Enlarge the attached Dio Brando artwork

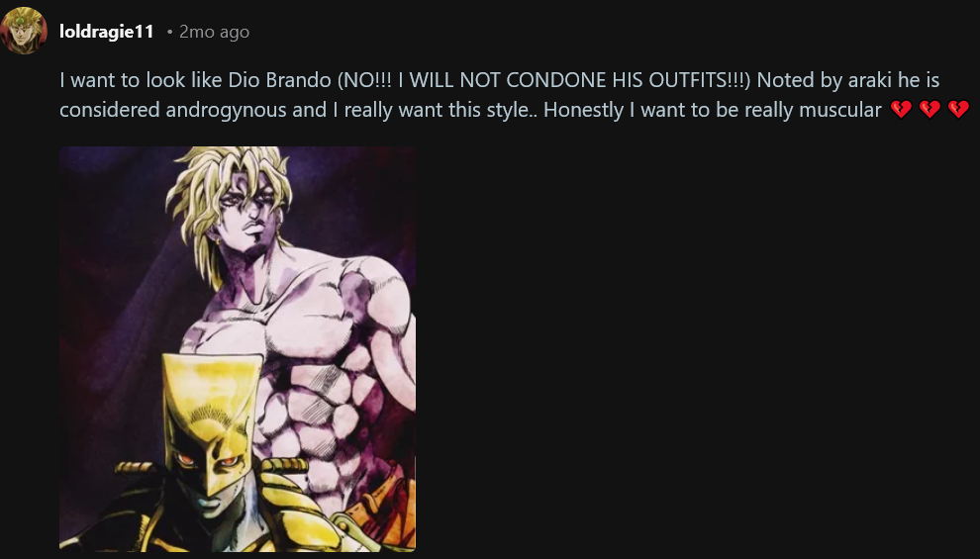pos(238,349)
